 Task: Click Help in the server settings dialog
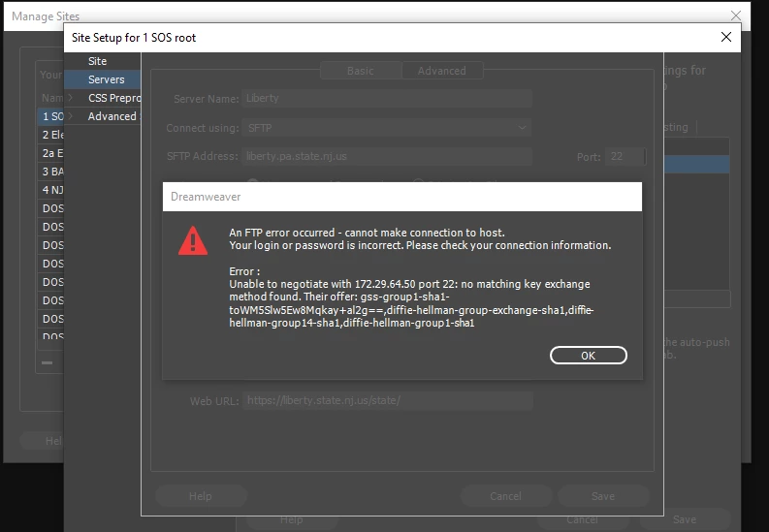[x=201, y=496]
